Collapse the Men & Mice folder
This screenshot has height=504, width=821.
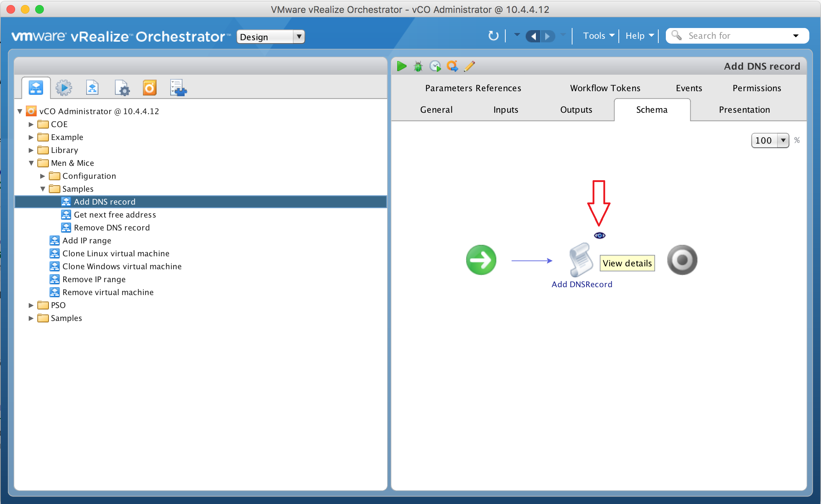coord(31,163)
